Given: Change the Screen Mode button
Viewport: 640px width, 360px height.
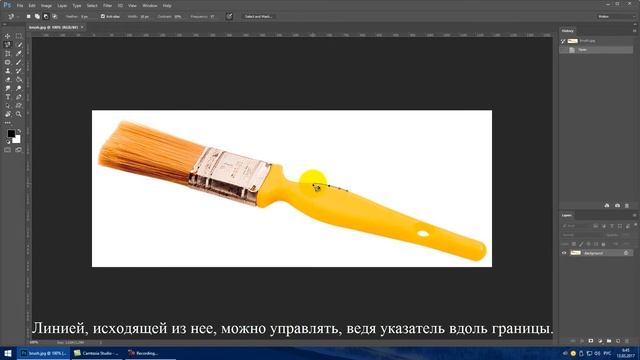Looking at the screenshot, I should pos(19,150).
